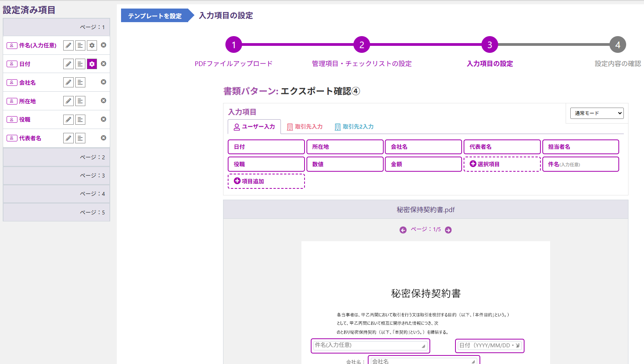Remove 役職 from configured items
This screenshot has width=644, height=364.
104,119
